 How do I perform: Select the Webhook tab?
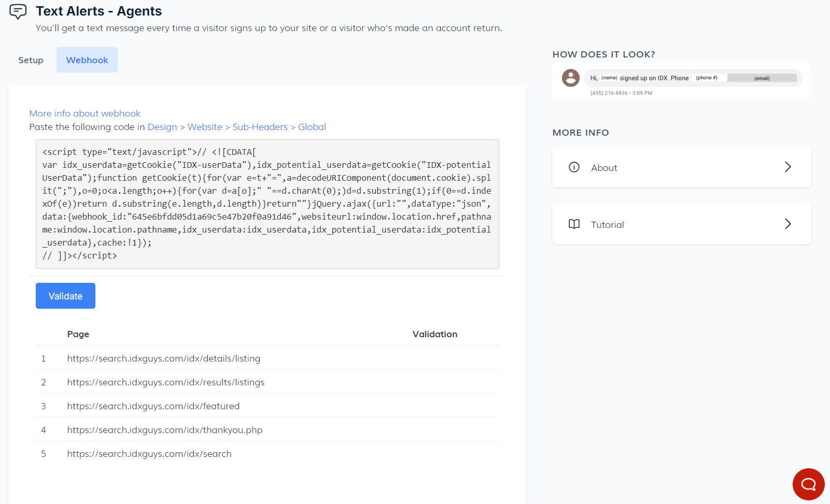[x=87, y=60]
